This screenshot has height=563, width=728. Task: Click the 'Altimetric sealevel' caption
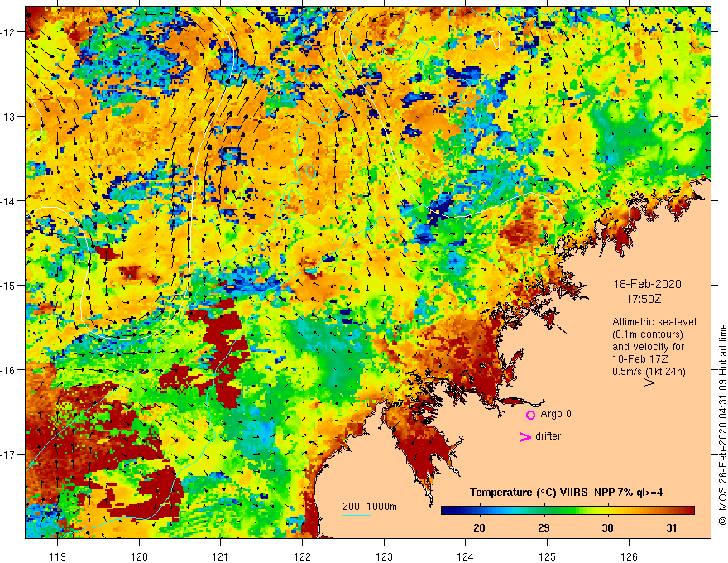coord(654,322)
